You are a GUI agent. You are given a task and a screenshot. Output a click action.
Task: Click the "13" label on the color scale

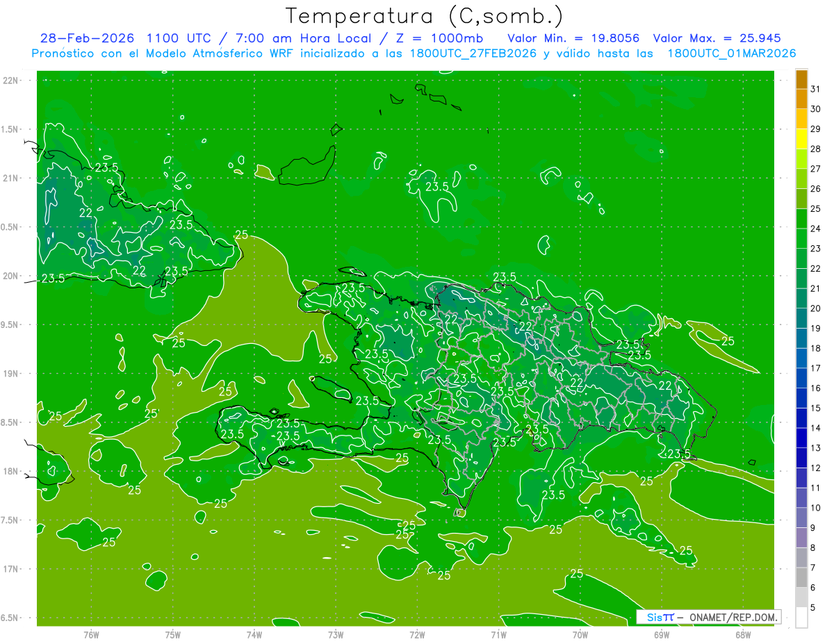point(816,448)
